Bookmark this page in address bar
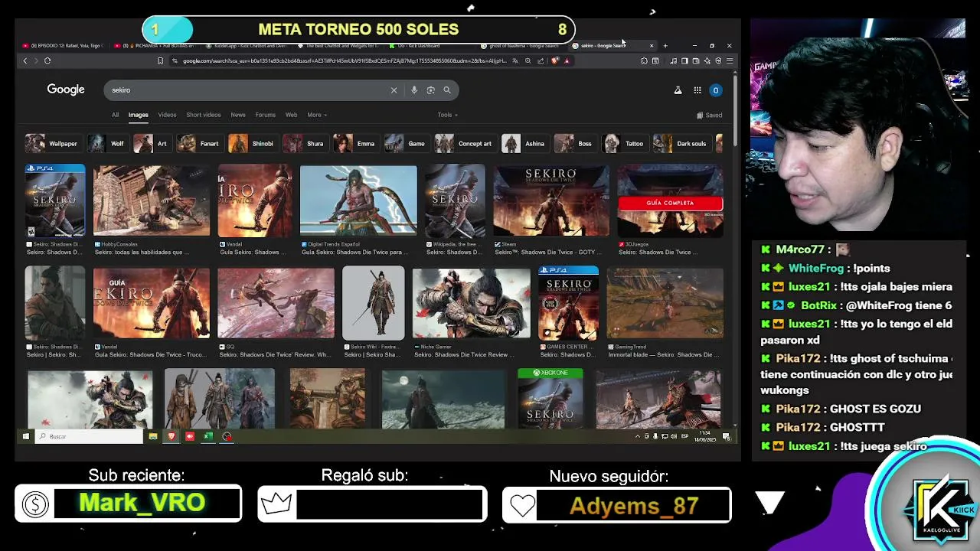 160,60
